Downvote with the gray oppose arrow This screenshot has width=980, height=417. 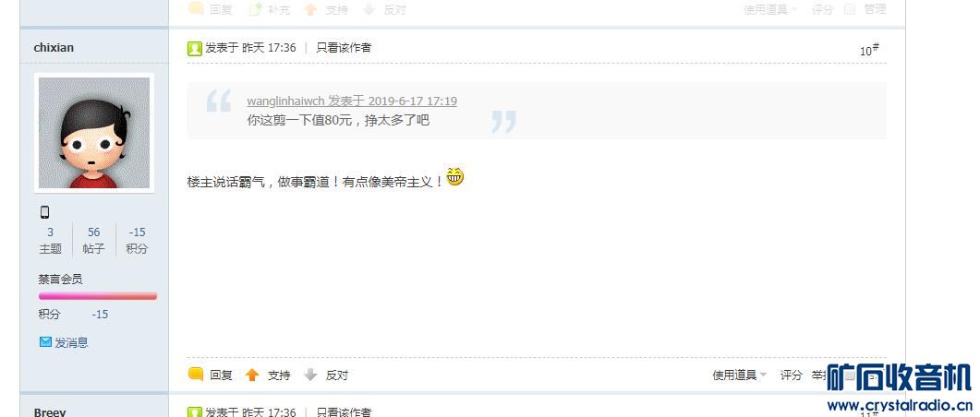pos(310,375)
